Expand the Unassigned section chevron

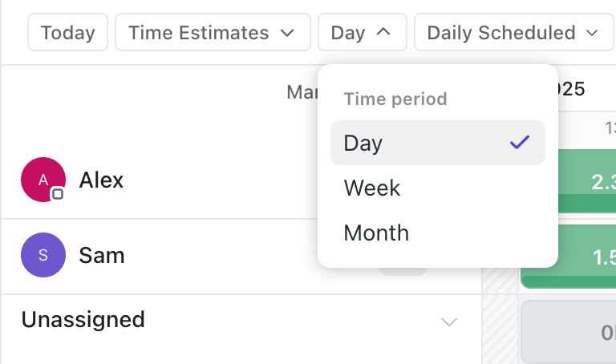pyautogui.click(x=449, y=322)
